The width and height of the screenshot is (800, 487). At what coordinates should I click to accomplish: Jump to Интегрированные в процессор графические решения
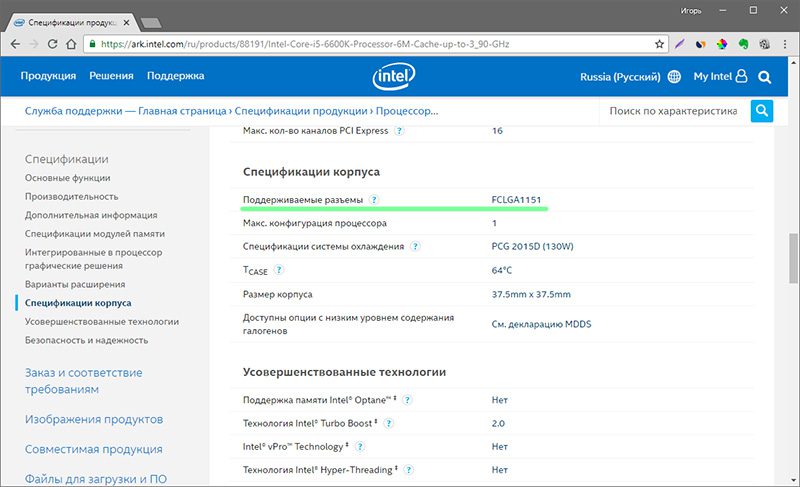[x=93, y=259]
